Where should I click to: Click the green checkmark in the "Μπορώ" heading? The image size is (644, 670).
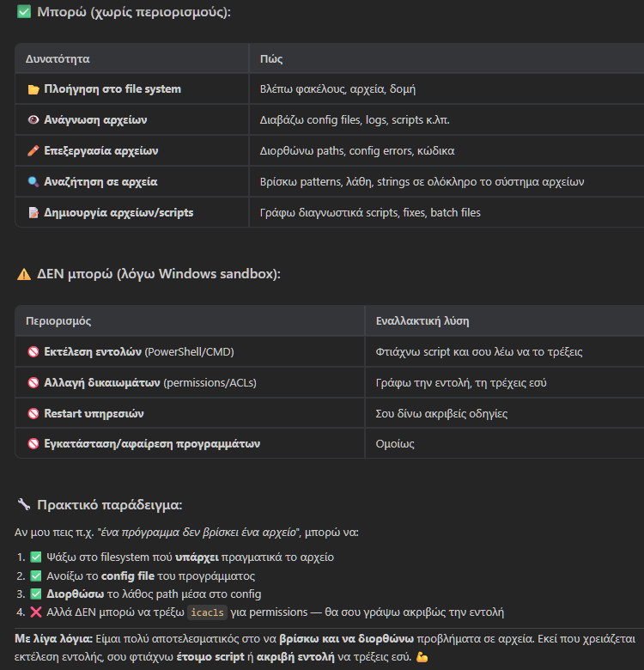24,12
